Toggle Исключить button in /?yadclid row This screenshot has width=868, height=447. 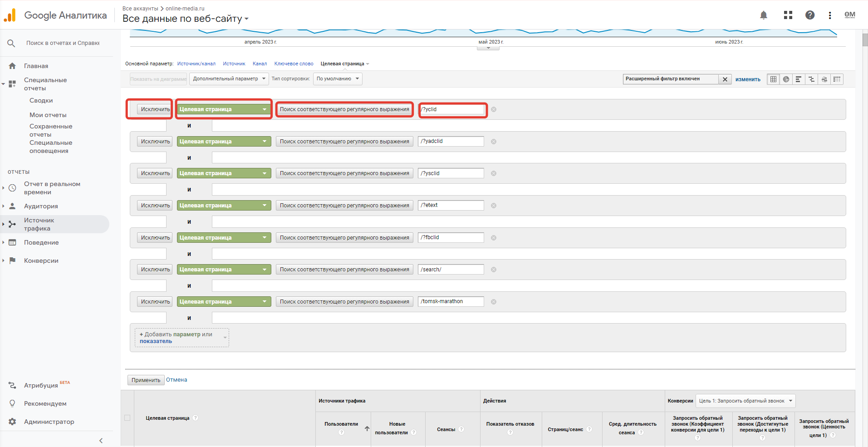tap(155, 142)
